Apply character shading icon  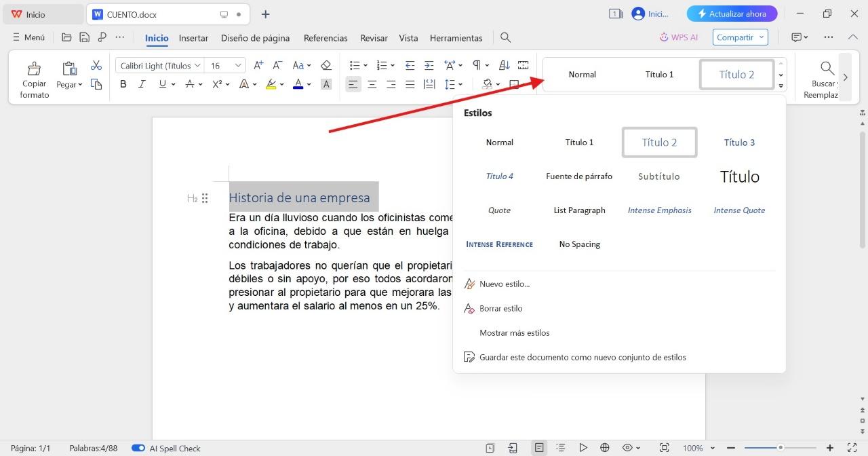pos(326,84)
